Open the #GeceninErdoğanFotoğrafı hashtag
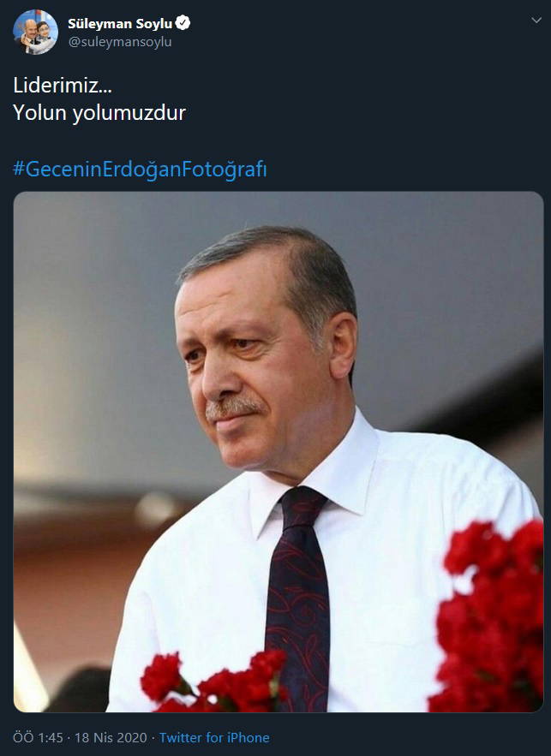The image size is (551, 756). pyautogui.click(x=140, y=170)
